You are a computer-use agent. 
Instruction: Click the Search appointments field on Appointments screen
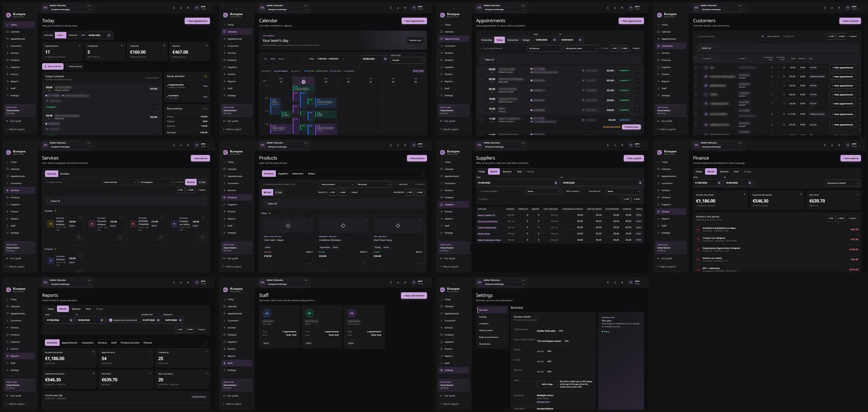tap(502, 49)
